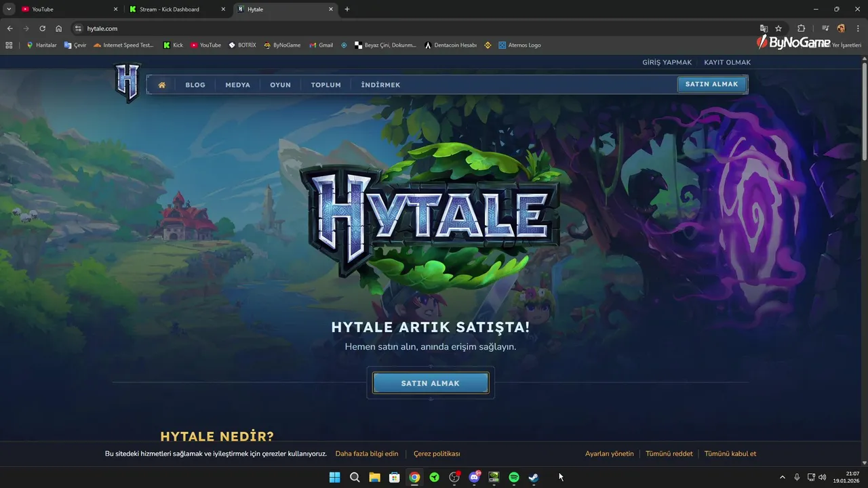Open the Aternos Logo bookmark
Image resolution: width=868 pixels, height=488 pixels.
point(519,45)
